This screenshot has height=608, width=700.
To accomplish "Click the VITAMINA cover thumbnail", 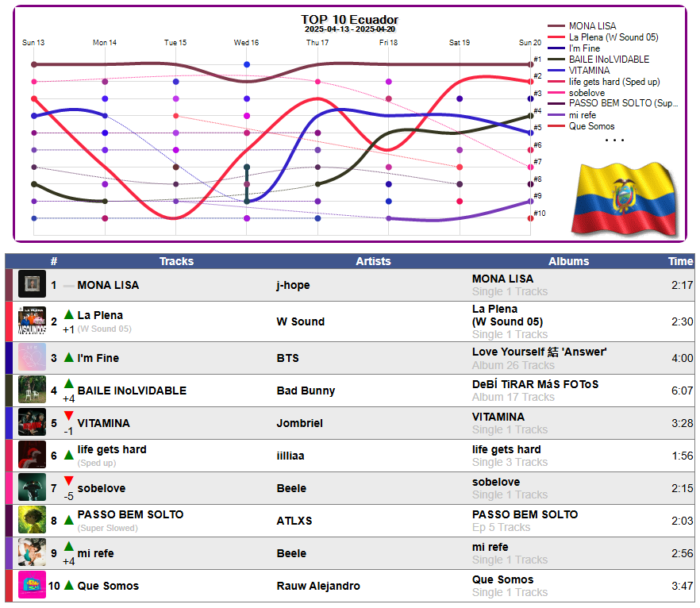I will coord(32,422).
